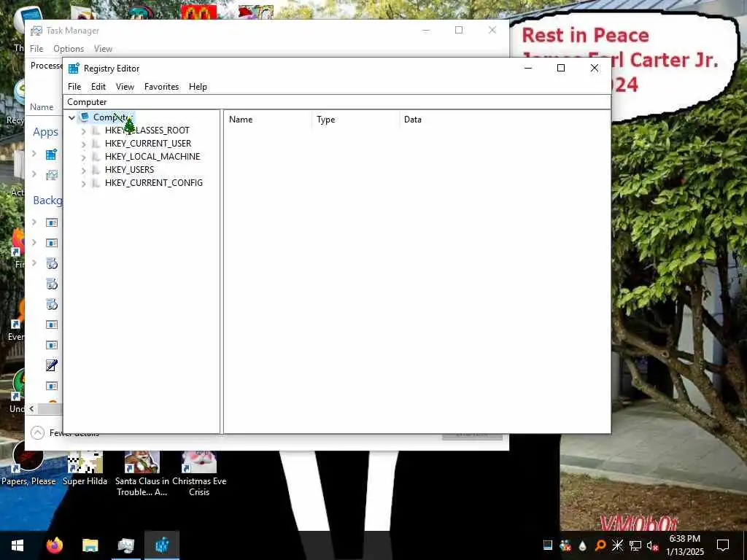Click the white starburst tray icon

[617, 545]
